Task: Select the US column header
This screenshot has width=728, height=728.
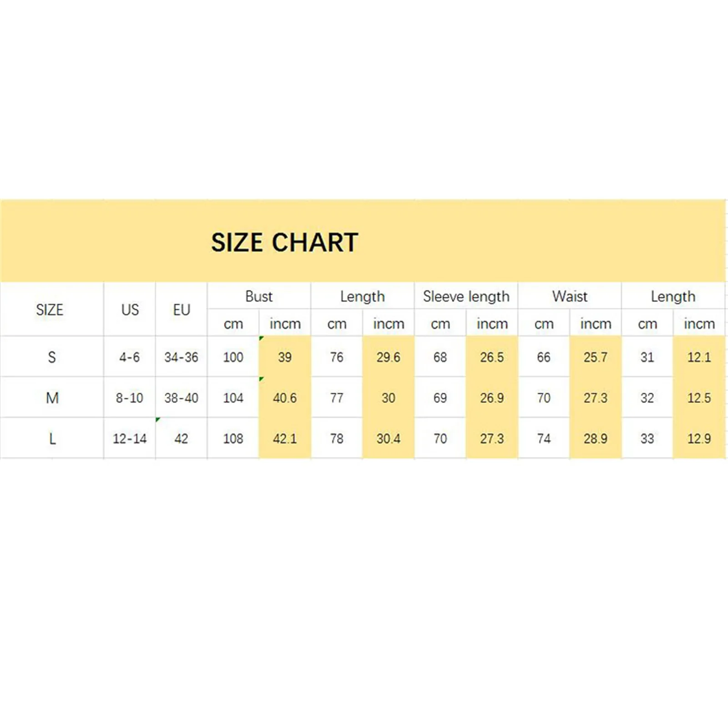Action: click(130, 310)
